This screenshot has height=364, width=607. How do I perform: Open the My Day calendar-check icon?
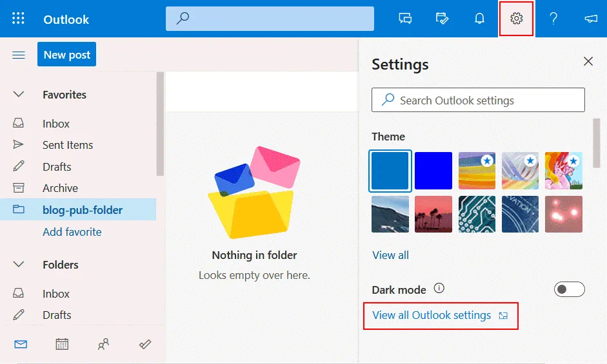point(442,19)
